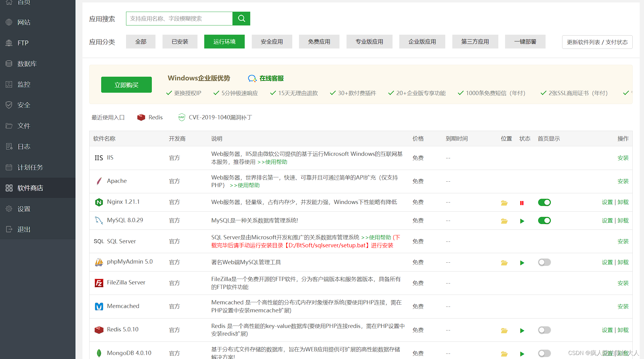Select the 第三方应用 category tab
Image resolution: width=644 pixels, height=359 pixels.
click(475, 42)
